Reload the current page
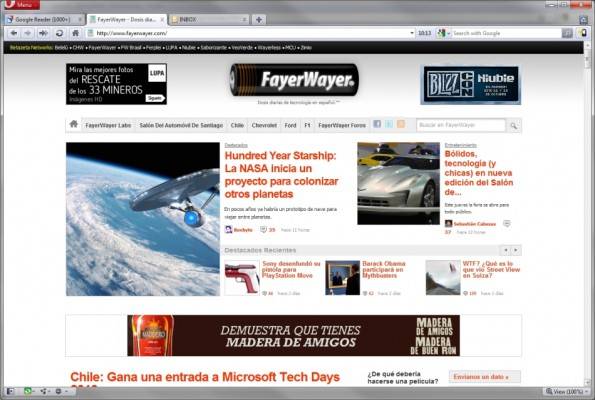This screenshot has width=595, height=400. [x=60, y=33]
